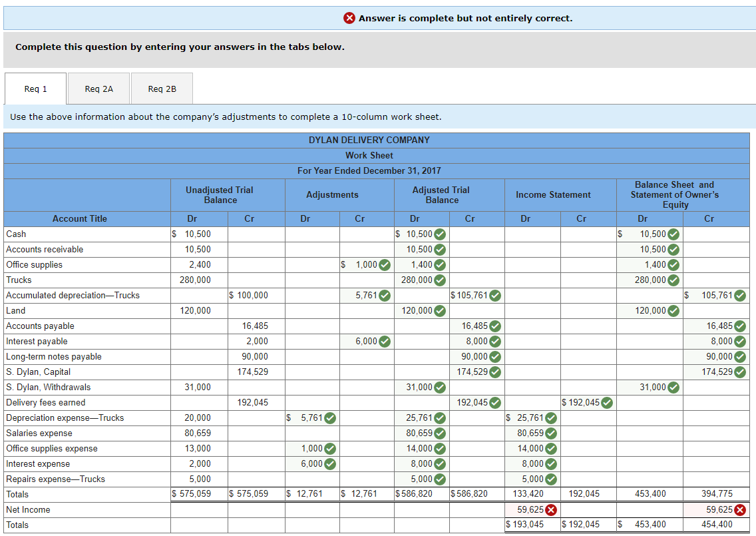This screenshot has height=536, width=756.
Task: Select the checkmark beside S. Dylan, Capital 174,529
Action: pos(495,372)
